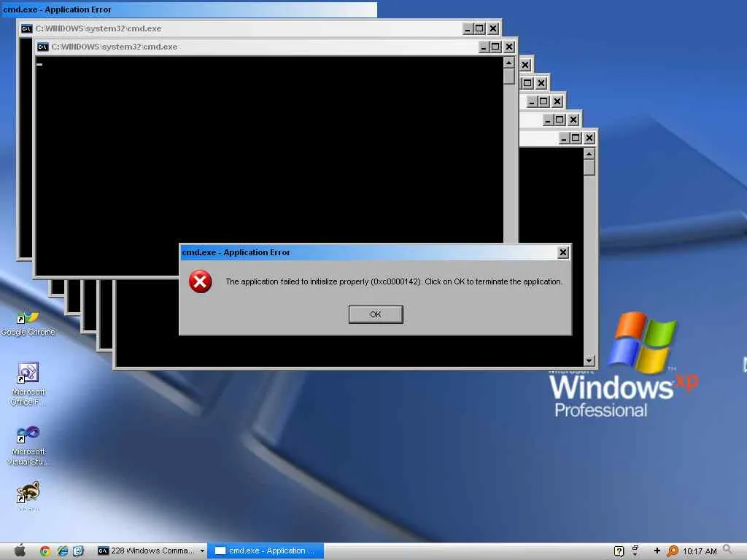Minimize the front cmd.exe window with cursor
The image size is (747, 560).
coord(484,47)
